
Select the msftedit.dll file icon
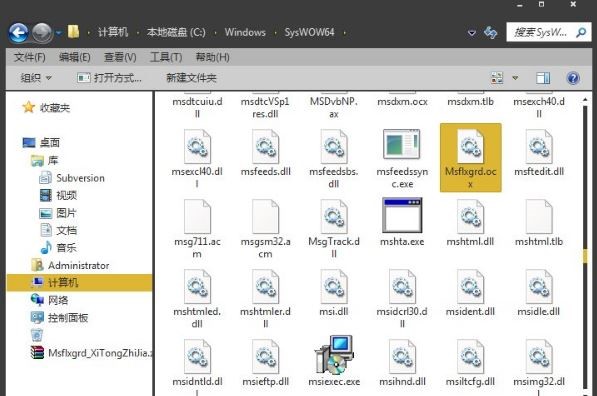coord(539,147)
